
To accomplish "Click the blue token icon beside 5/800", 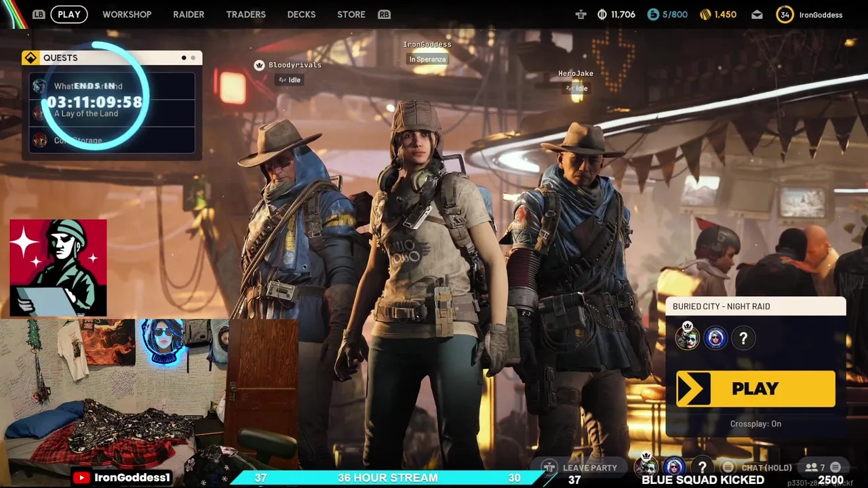I will click(653, 14).
